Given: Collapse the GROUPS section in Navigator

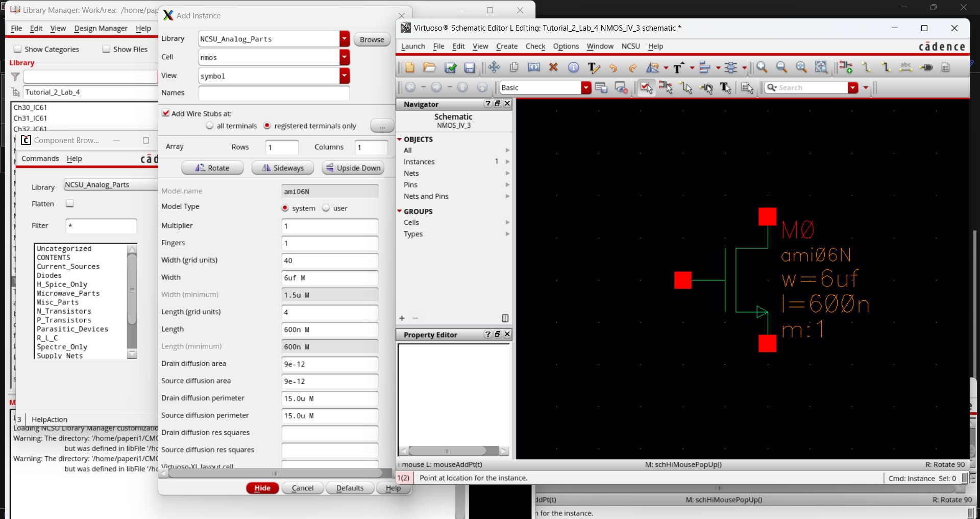Looking at the screenshot, I should click(x=400, y=211).
